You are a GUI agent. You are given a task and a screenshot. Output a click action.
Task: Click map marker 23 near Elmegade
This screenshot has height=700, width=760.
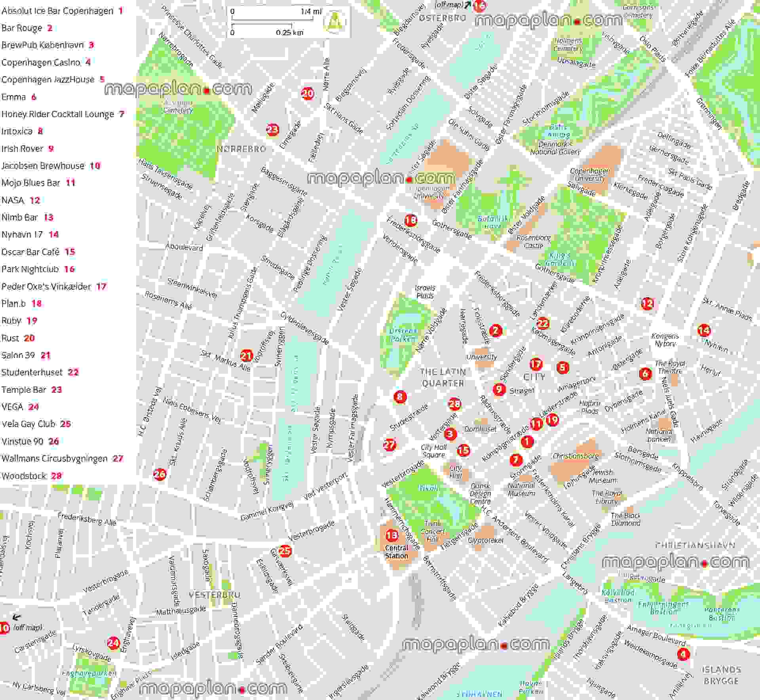[272, 129]
